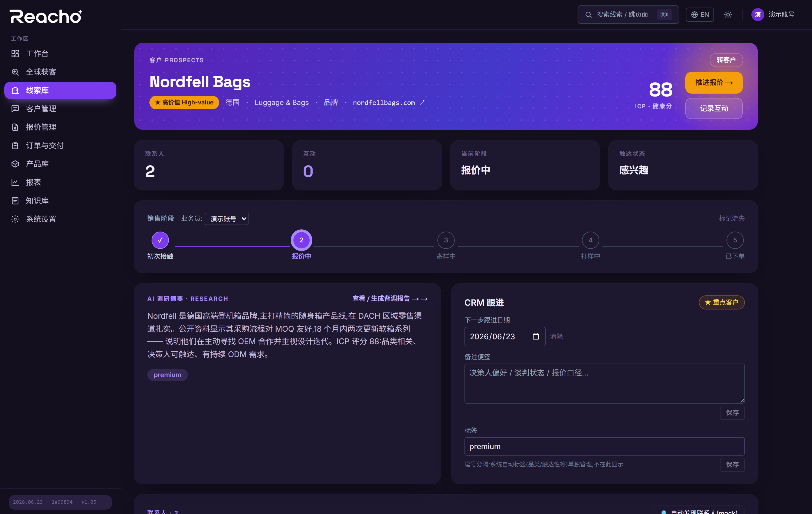Image resolution: width=812 pixels, height=514 pixels.
Task: Switch language with EN button
Action: point(700,15)
